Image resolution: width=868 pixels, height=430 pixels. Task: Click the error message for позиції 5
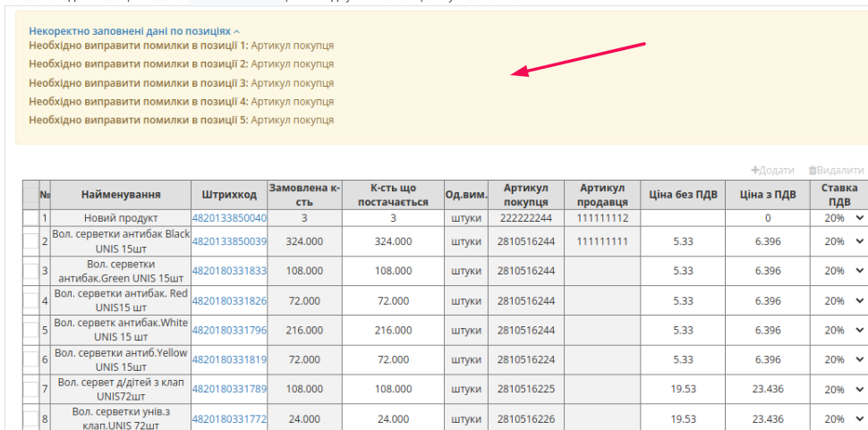(x=181, y=120)
